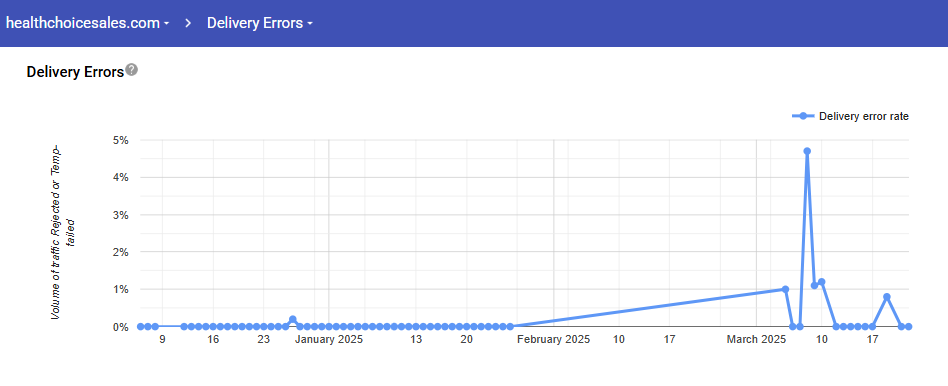This screenshot has width=948, height=386.
Task: Click the vertical axis title about rejected traffic
Action: (63, 232)
